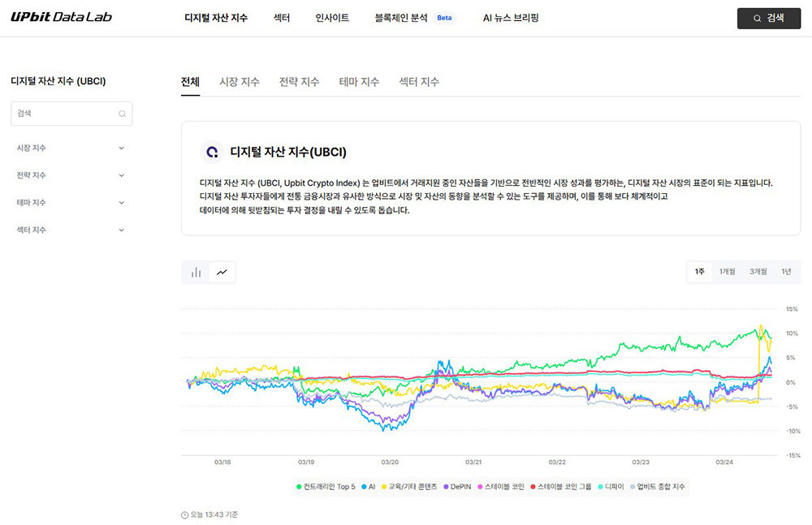The height and width of the screenshot is (525, 812).
Task: Open the AI 뉴스 브리핑 menu
Action: [511, 18]
